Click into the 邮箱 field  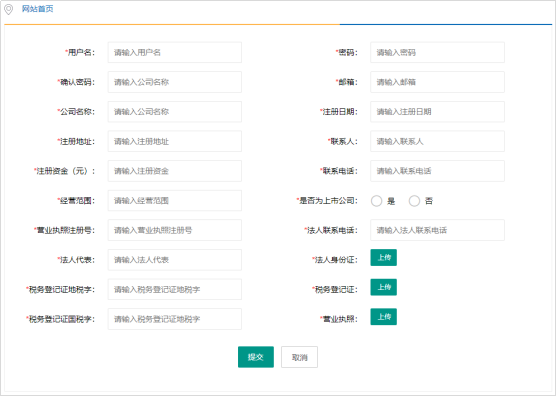[437, 82]
